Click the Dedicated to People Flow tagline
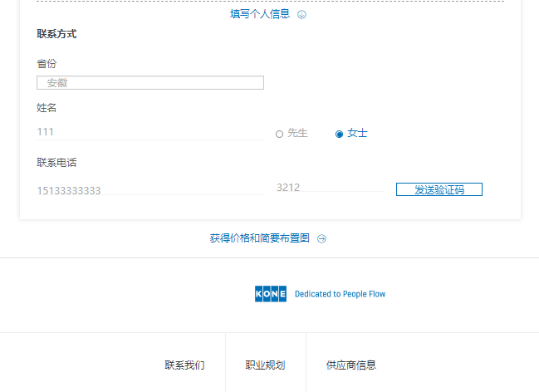 (340, 294)
